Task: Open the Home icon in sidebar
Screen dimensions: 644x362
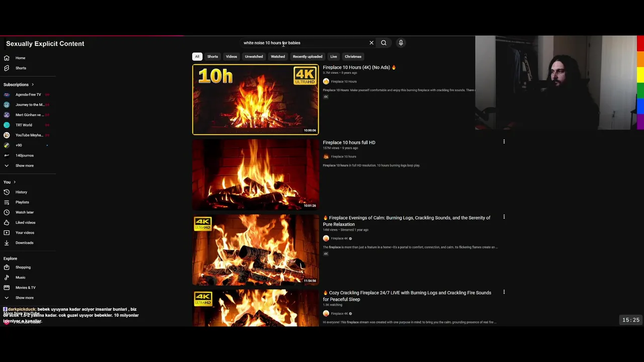Action: click(7, 58)
